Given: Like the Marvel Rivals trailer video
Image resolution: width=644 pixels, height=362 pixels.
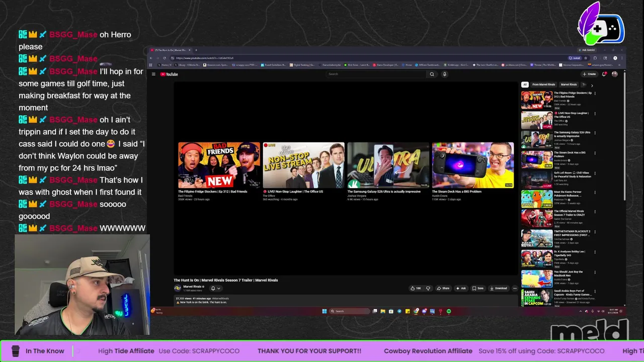Looking at the screenshot, I should click(x=416, y=288).
